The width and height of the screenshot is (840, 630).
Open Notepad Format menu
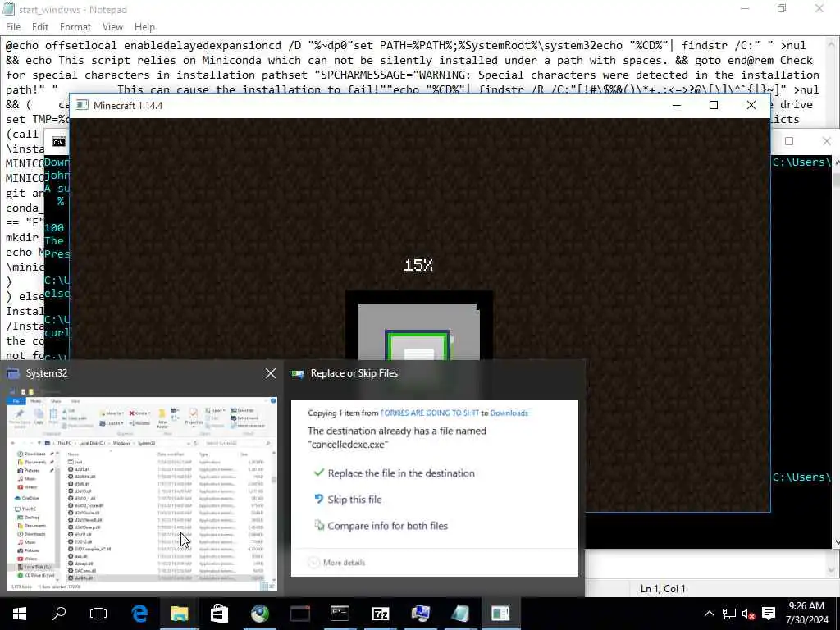pos(75,27)
